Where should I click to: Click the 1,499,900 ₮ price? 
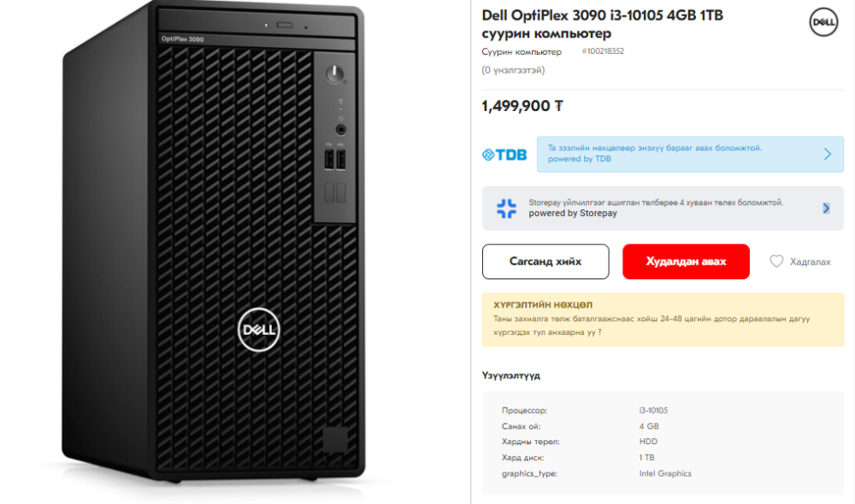click(x=522, y=106)
